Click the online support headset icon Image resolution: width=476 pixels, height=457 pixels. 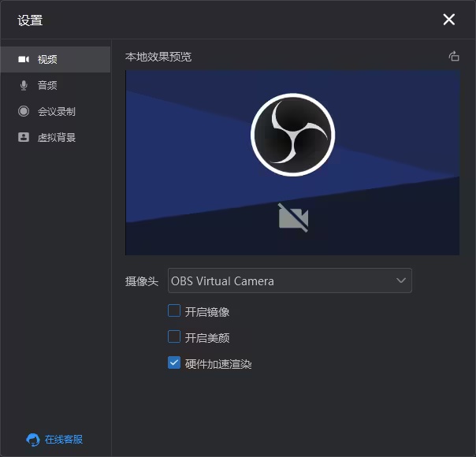[32, 440]
